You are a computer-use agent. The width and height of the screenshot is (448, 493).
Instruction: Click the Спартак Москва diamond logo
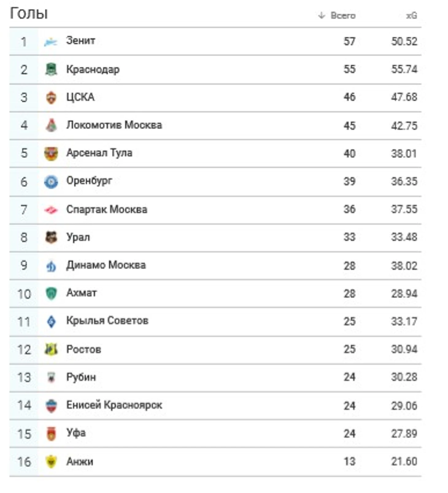pyautogui.click(x=51, y=210)
